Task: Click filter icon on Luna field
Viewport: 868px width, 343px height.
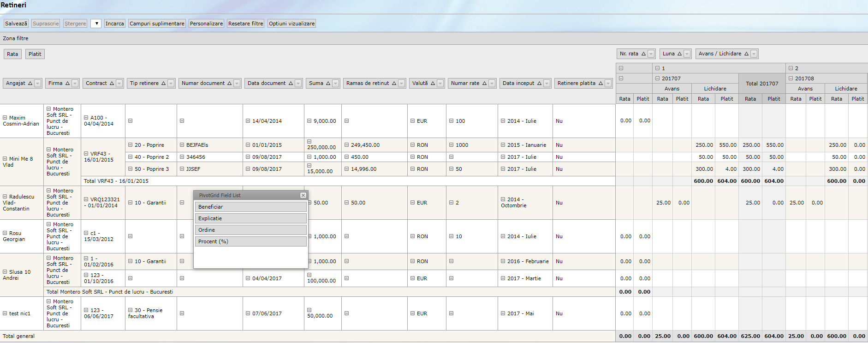Action: coord(687,54)
